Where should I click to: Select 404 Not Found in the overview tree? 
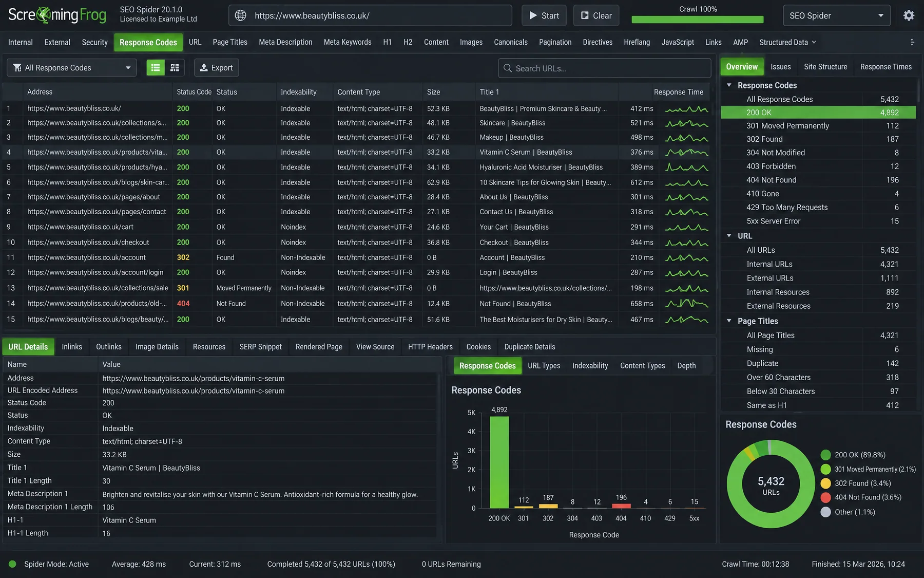click(818, 180)
